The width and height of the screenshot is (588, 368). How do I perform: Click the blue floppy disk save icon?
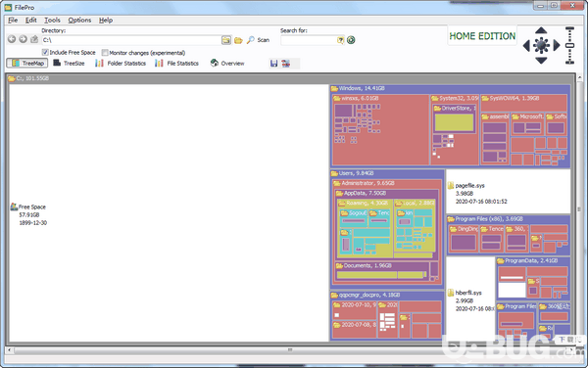click(x=273, y=64)
